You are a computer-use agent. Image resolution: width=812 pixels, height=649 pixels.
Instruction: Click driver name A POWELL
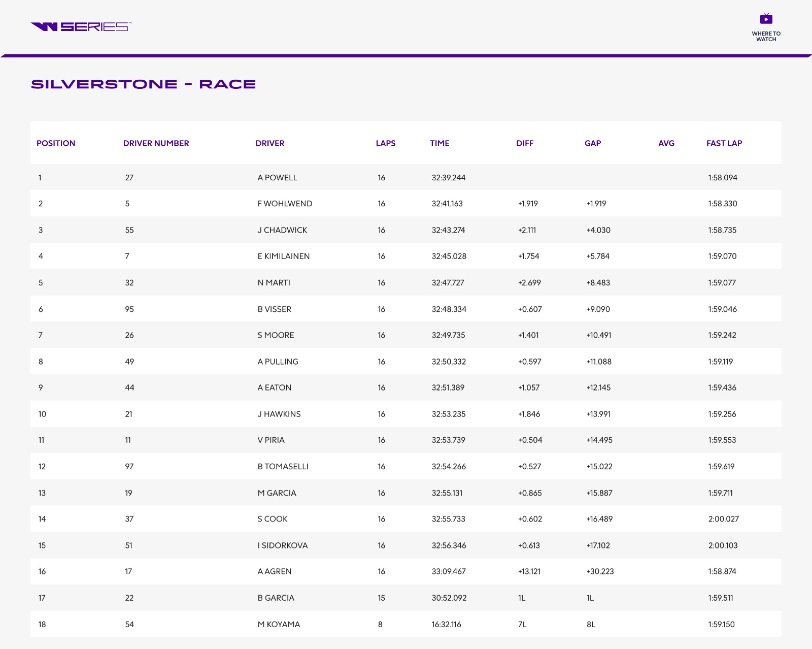[x=278, y=178]
